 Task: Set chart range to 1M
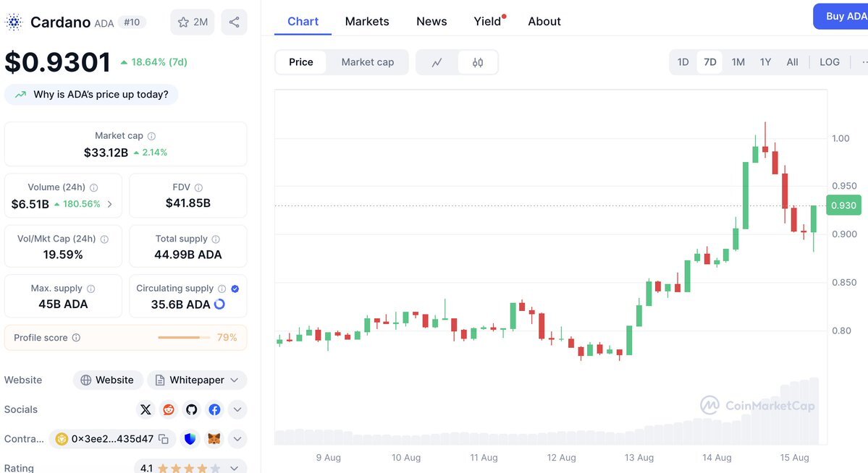pos(738,62)
